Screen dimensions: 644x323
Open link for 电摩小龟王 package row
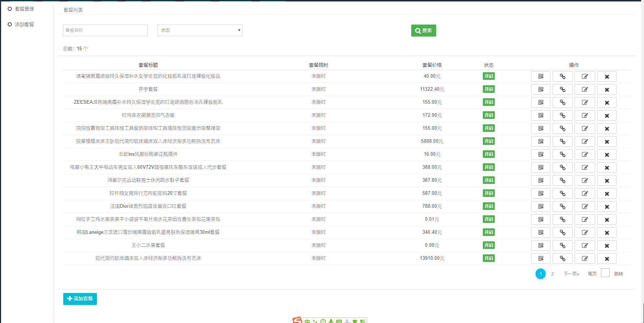click(563, 167)
